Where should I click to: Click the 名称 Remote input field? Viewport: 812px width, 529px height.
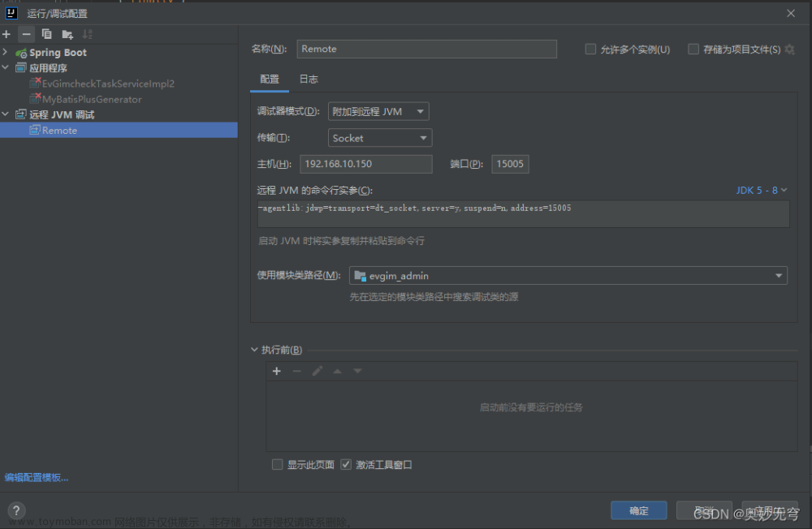427,49
